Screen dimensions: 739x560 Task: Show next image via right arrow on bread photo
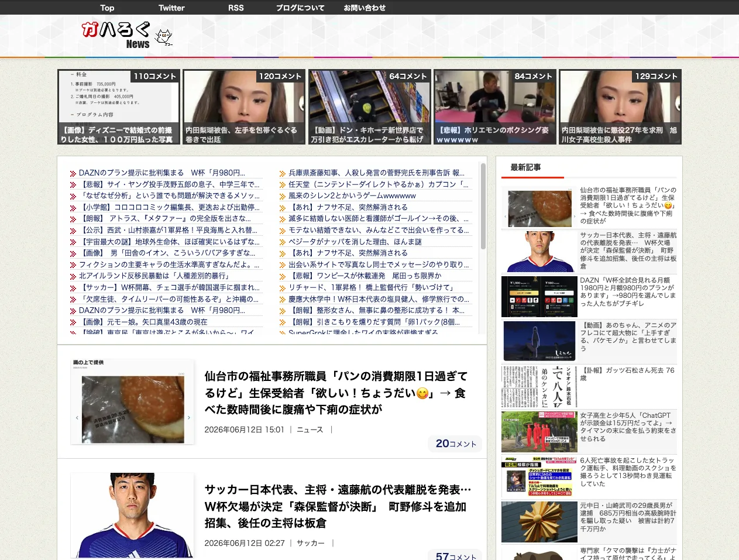click(x=188, y=418)
